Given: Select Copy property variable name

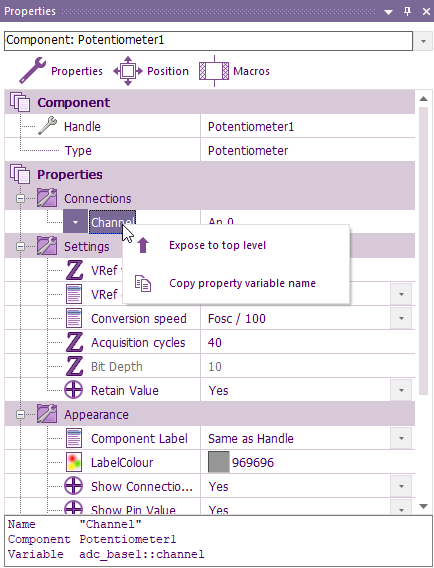Looking at the screenshot, I should pyautogui.click(x=236, y=283).
